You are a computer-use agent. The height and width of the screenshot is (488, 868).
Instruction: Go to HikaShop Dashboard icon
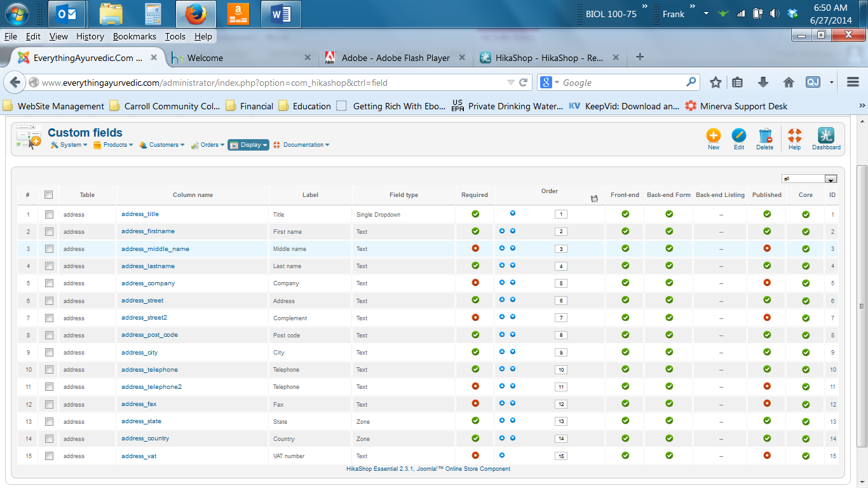(826, 135)
